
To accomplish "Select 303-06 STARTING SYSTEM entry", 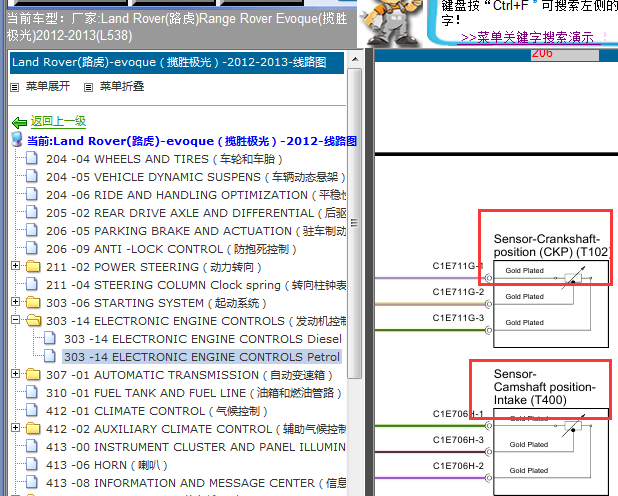I will click(x=156, y=303).
